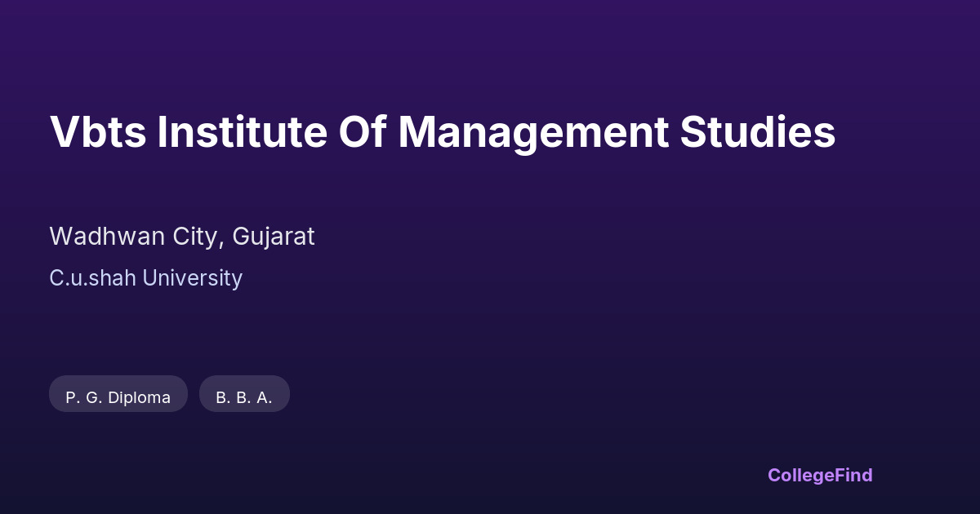Click the word "Institute" in the title
Screen dimensions: 980x514
tap(242, 132)
